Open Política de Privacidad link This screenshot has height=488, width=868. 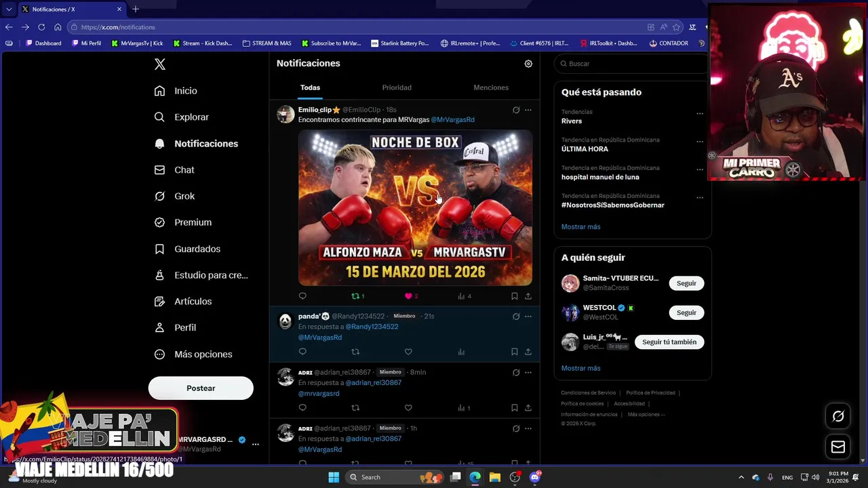coord(650,393)
